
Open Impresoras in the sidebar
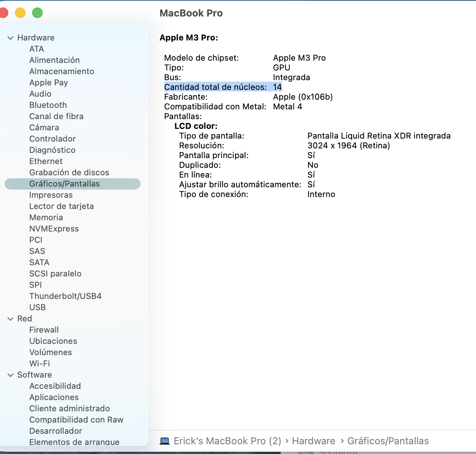tap(51, 195)
